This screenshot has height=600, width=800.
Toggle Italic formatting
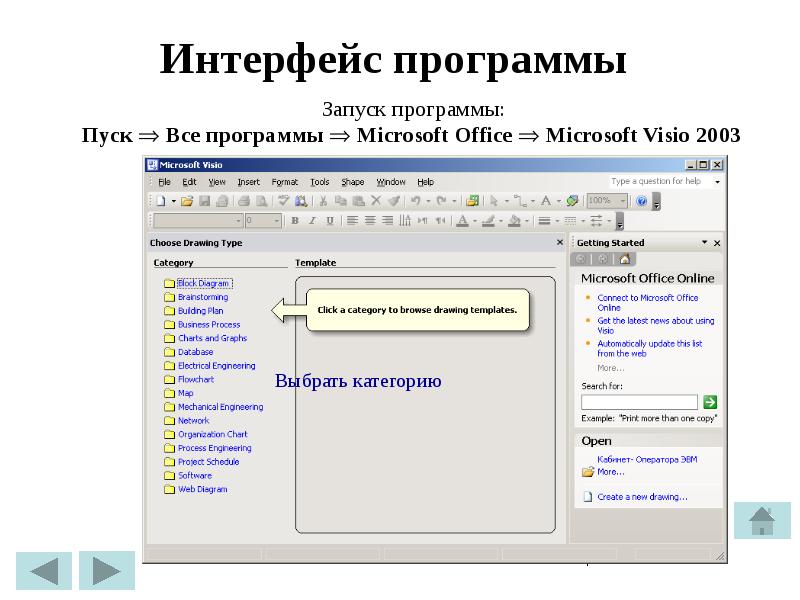[x=312, y=221]
